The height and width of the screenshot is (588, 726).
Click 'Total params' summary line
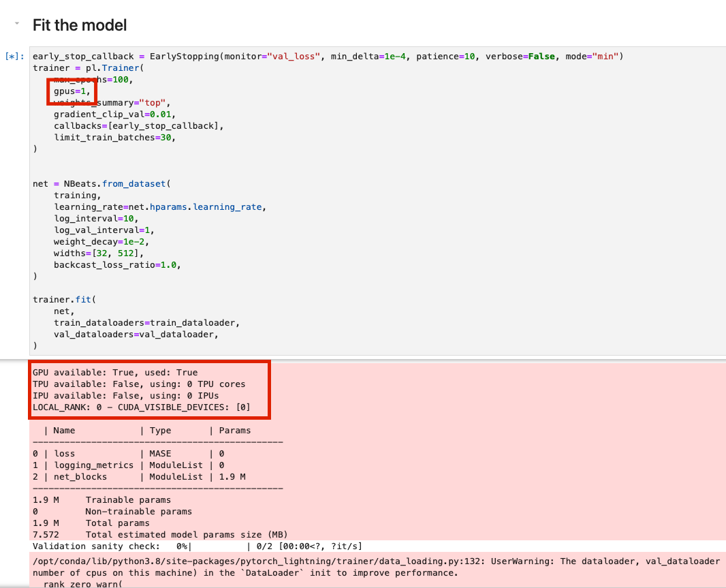coord(91,523)
